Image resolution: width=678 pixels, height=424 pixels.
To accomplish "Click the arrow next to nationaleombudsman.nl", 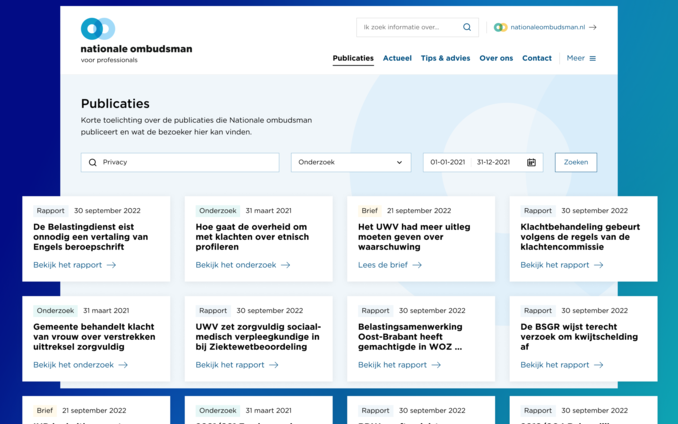I will [593, 27].
